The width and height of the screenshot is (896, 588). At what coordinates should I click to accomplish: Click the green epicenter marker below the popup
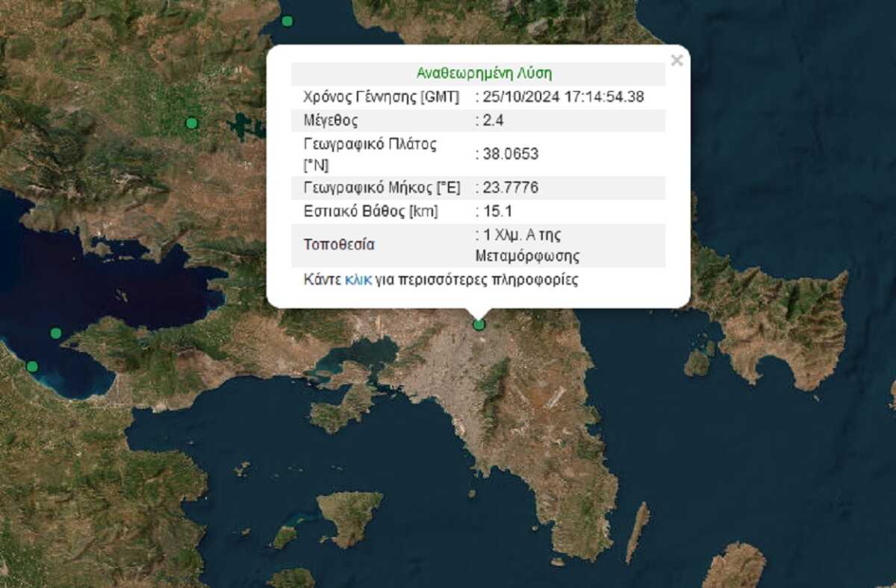pyautogui.click(x=479, y=325)
